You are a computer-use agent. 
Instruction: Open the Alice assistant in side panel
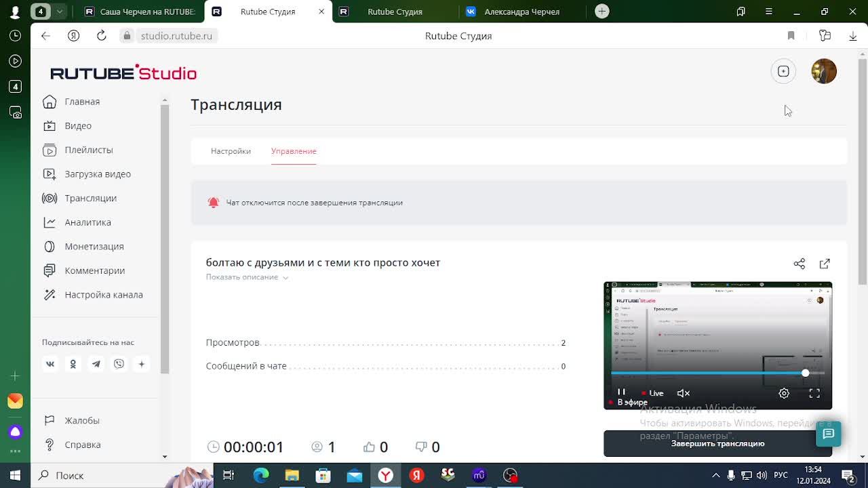(15, 432)
